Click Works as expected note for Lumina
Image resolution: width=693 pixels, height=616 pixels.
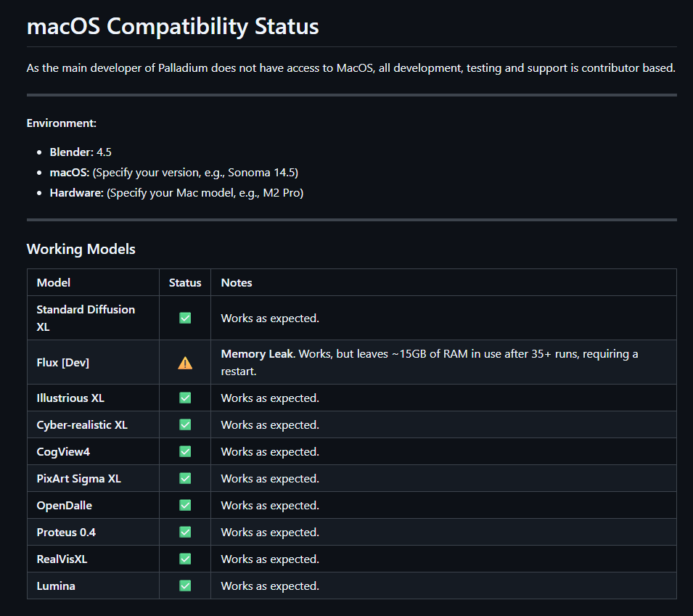[x=270, y=586]
